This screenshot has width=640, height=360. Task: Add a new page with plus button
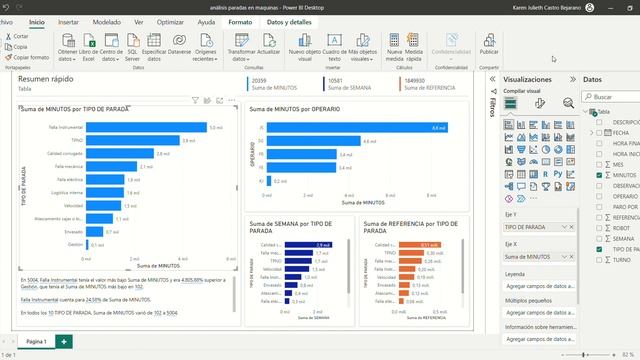64,342
